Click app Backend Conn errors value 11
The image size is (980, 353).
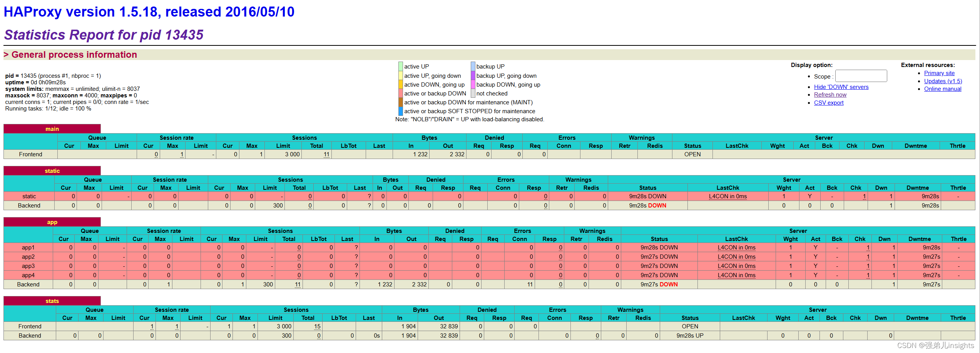[x=530, y=284]
